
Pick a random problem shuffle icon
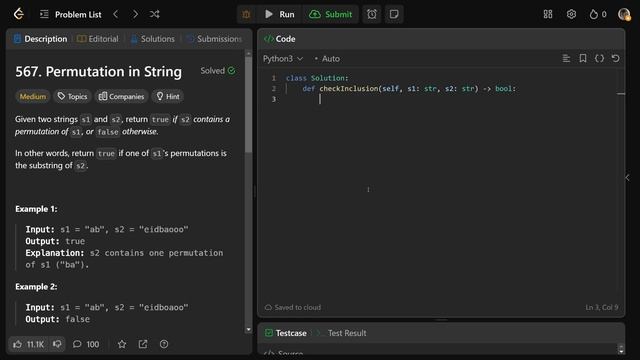(155, 14)
